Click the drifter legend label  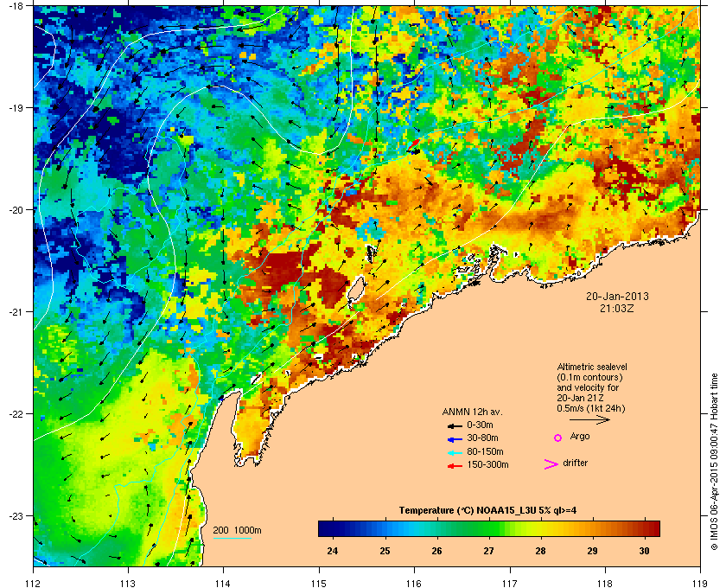576,463
